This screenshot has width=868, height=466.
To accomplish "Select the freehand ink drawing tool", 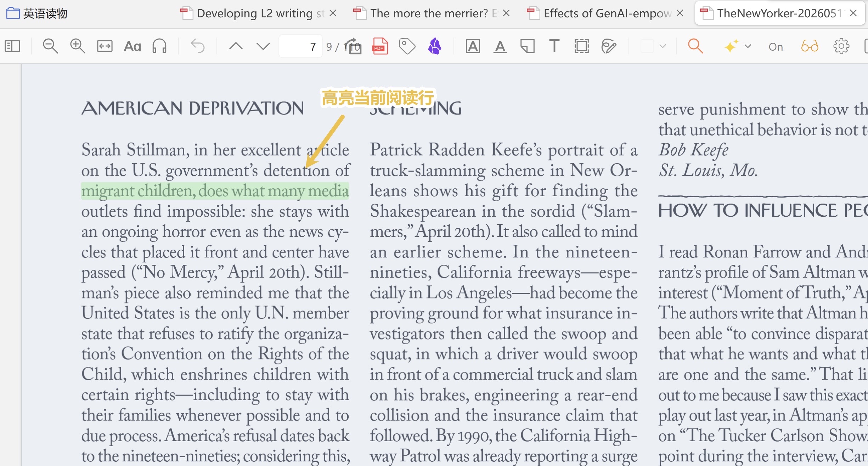I will click(x=609, y=46).
